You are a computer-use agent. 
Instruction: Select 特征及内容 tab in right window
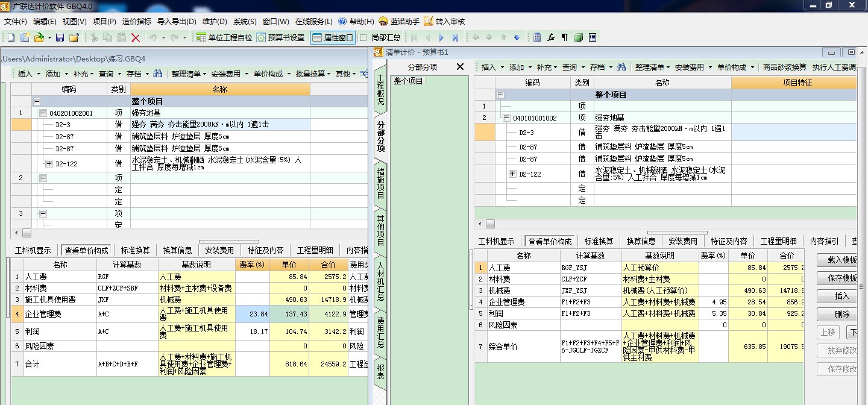coord(728,241)
